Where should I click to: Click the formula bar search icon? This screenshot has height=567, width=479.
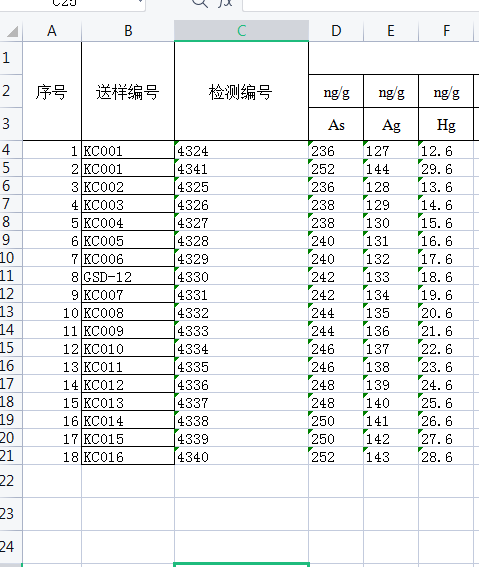pyautogui.click(x=199, y=3)
